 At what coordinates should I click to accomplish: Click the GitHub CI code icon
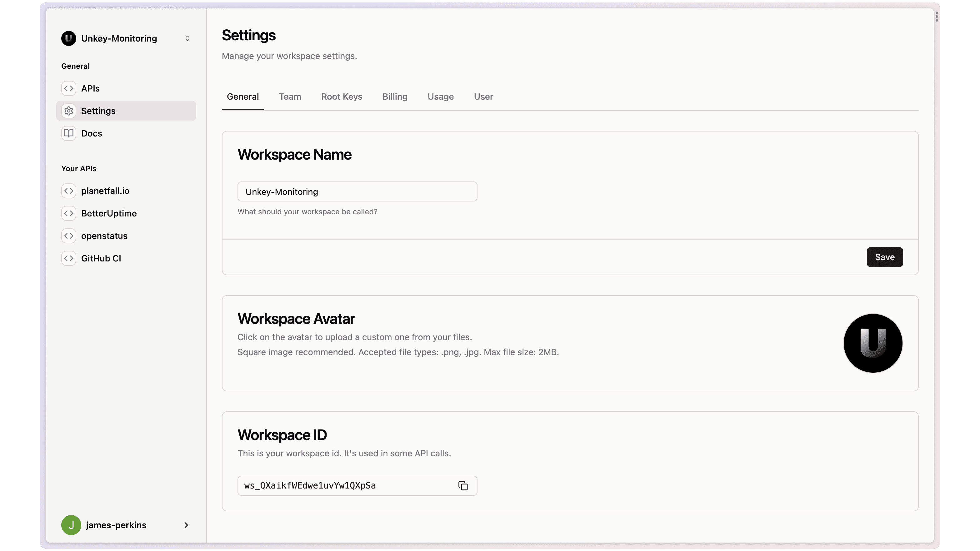[68, 258]
